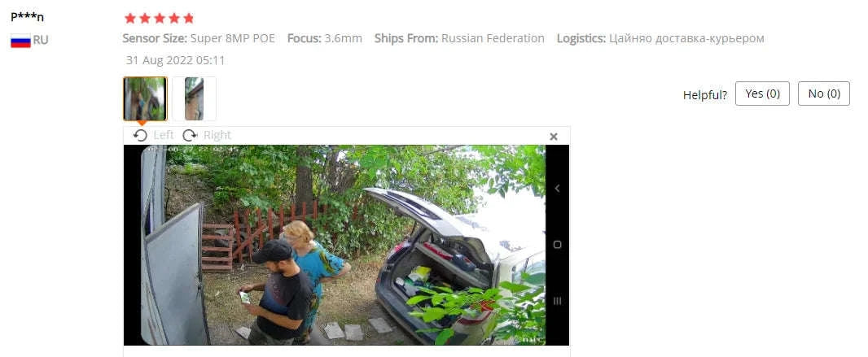This screenshot has width=868, height=357.
Task: Click the five-star rating row
Action: click(x=160, y=18)
